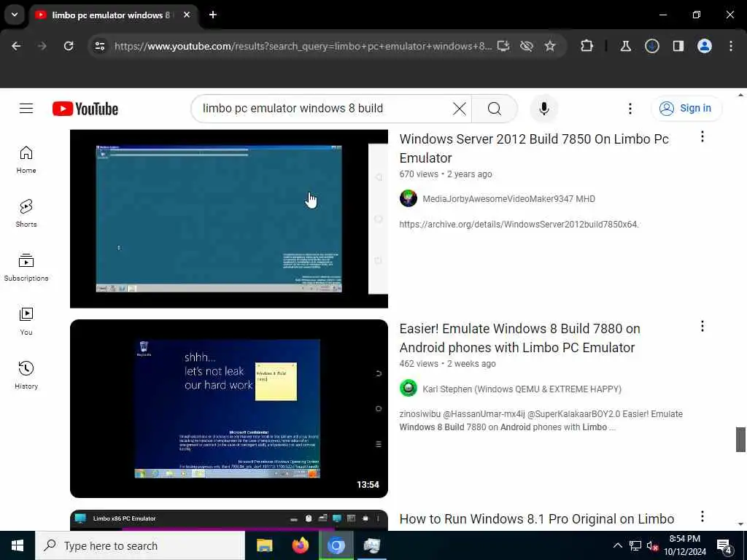View site information in address bar
Viewport: 747px width, 560px height.
click(99, 46)
